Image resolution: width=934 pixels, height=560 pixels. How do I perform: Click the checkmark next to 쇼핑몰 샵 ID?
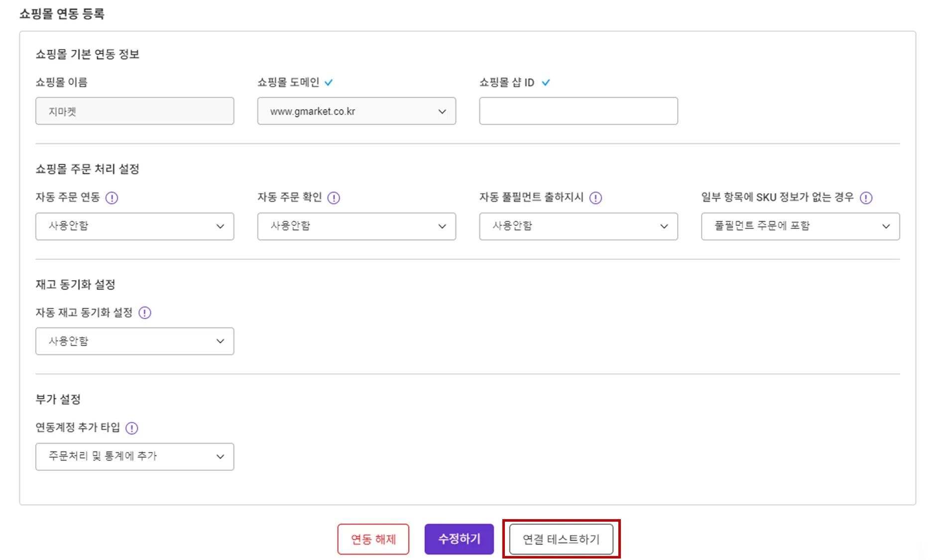coord(546,83)
